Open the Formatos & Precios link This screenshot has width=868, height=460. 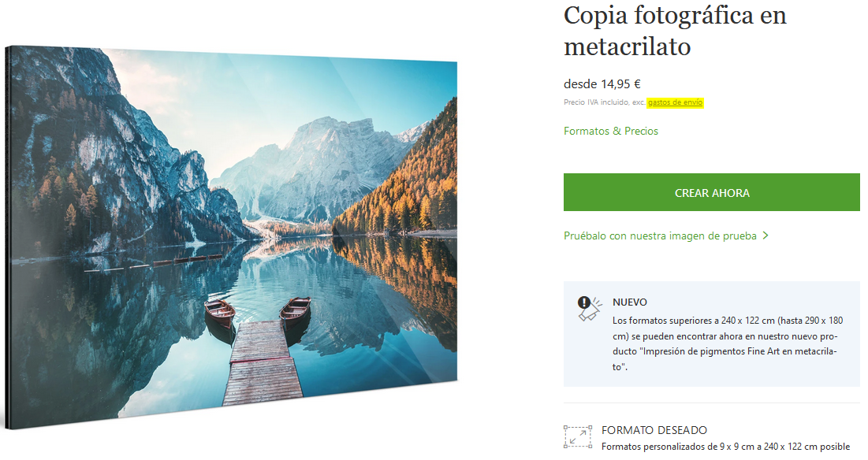tap(610, 131)
